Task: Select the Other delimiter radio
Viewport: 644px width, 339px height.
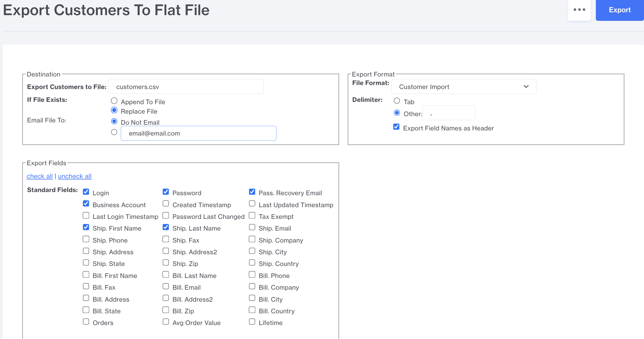Action: [x=397, y=113]
